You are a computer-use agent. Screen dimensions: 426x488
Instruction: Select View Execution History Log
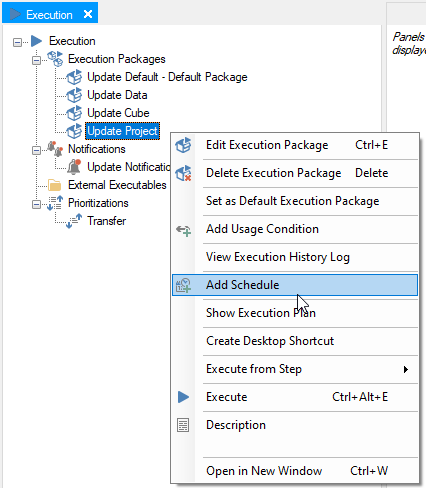(x=278, y=257)
